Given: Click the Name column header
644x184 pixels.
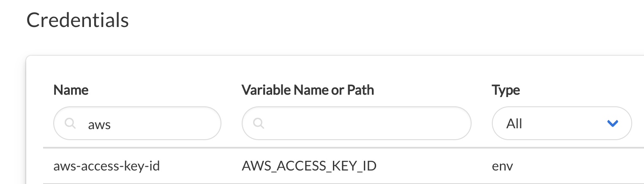Looking at the screenshot, I should [71, 90].
